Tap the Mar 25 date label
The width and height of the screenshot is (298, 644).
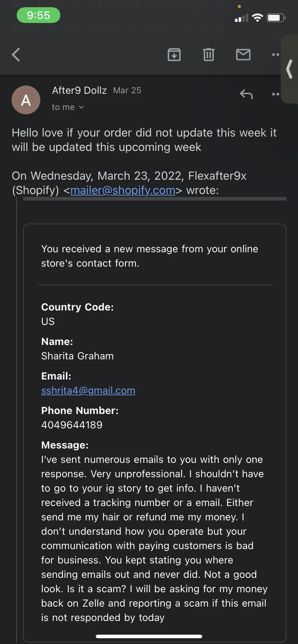click(127, 90)
